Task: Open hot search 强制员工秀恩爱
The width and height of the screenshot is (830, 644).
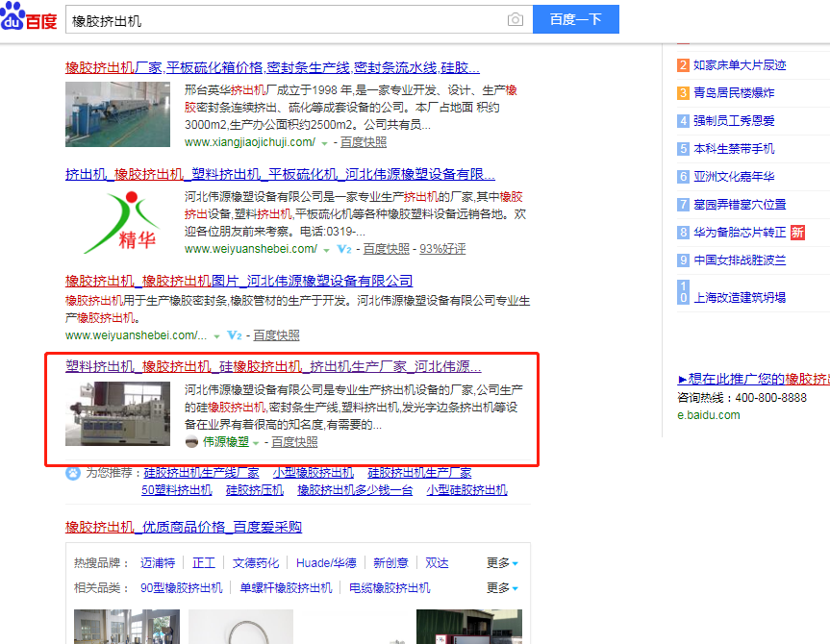Action: tap(734, 121)
